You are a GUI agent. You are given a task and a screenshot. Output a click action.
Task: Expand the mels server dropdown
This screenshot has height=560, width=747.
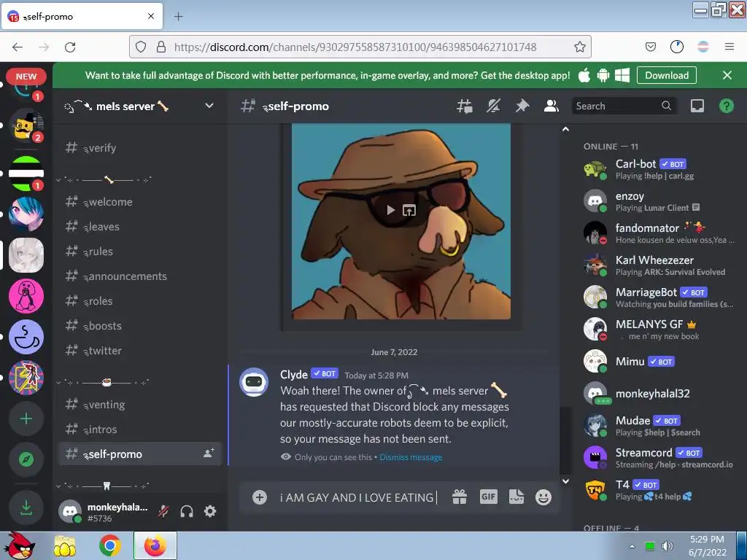209,106
